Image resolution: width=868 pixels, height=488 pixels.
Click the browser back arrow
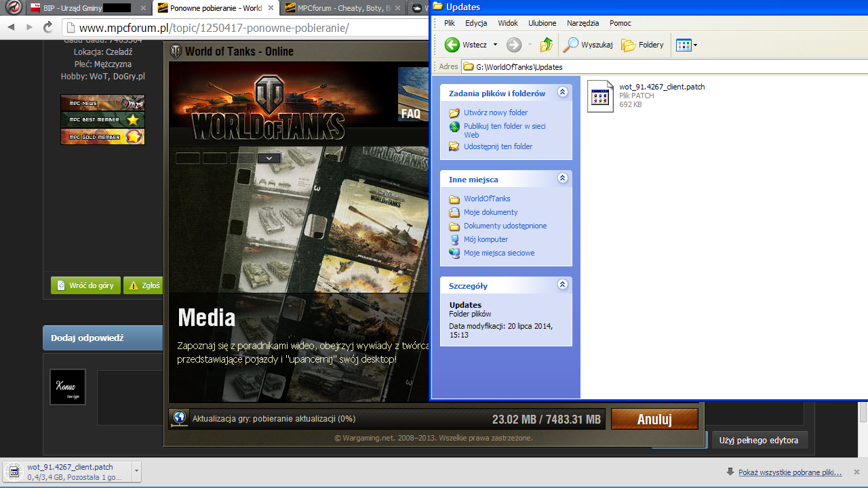point(11,27)
